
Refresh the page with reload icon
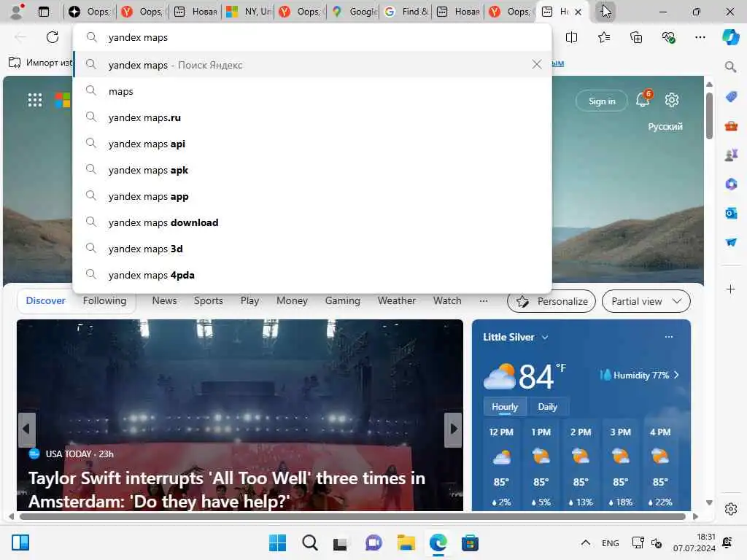tap(53, 37)
